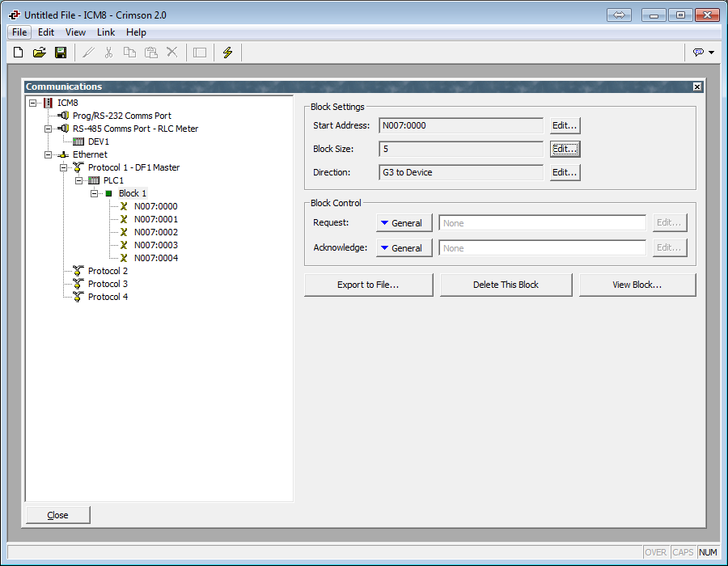The width and height of the screenshot is (728, 566).
Task: Click the copy toolbar icon
Action: coord(129,53)
